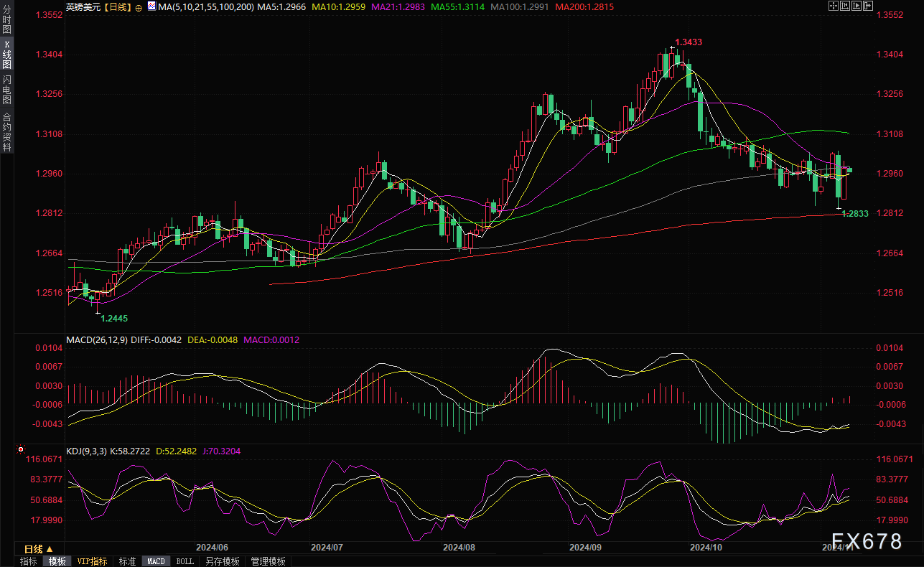Image resolution: width=924 pixels, height=567 pixels.
Task: Select the K线图 side tab
Action: tap(6, 55)
